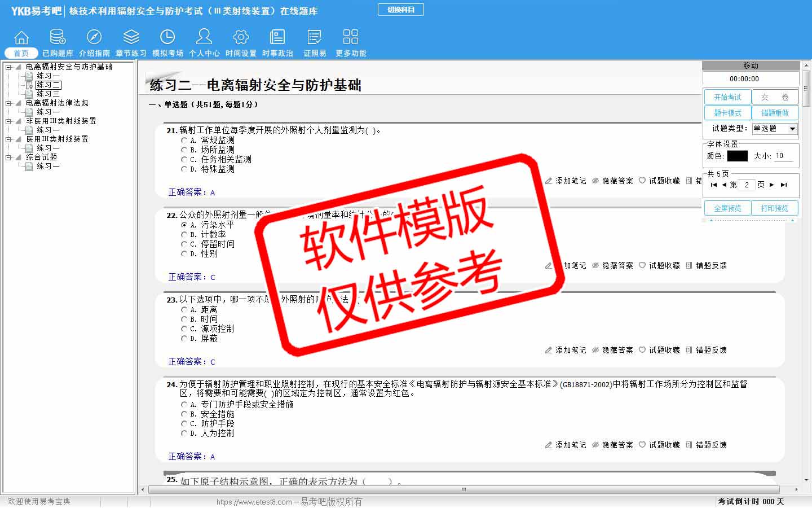Collapse the 电离辐射安全与防护基础 tree node

click(x=8, y=67)
